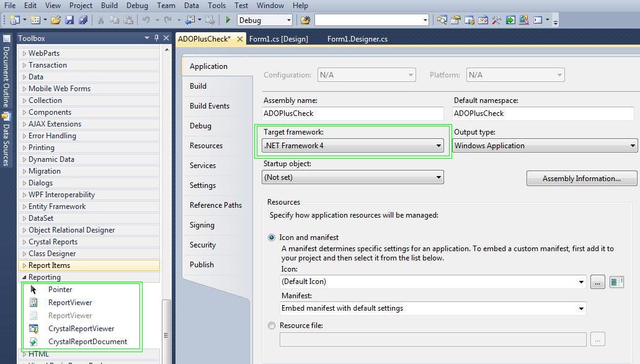Viewport: 640px width, 364px height.
Task: Open the Publish properties tab
Action: click(202, 264)
